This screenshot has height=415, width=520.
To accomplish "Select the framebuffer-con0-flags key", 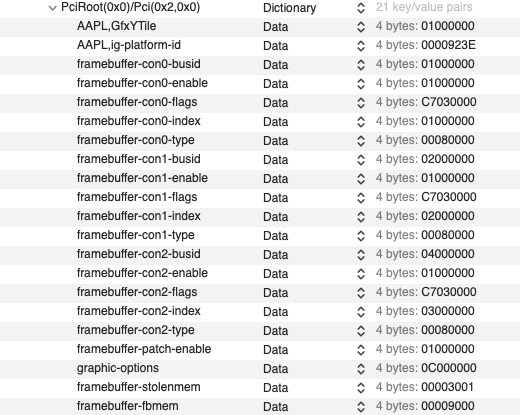I will coord(137,102).
